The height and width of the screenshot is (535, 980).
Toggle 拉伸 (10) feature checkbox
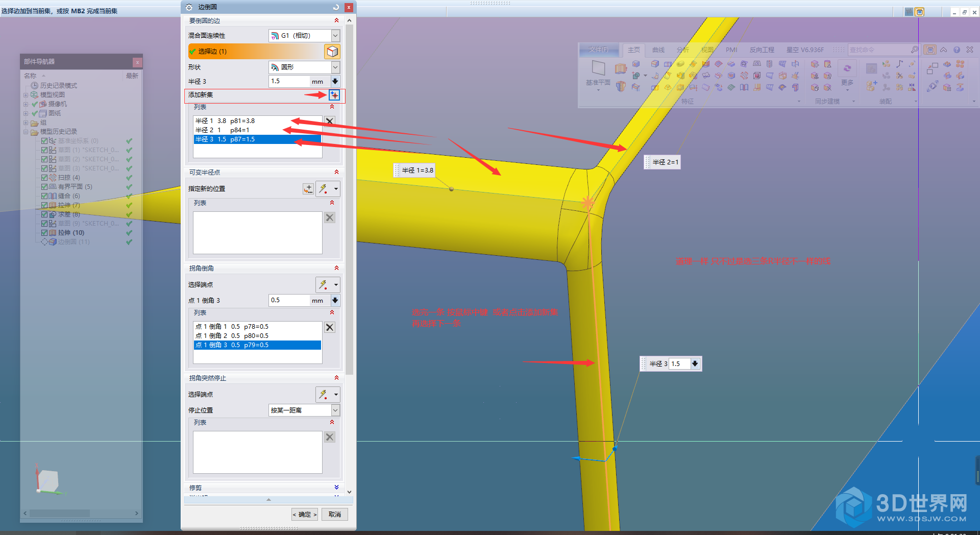44,233
